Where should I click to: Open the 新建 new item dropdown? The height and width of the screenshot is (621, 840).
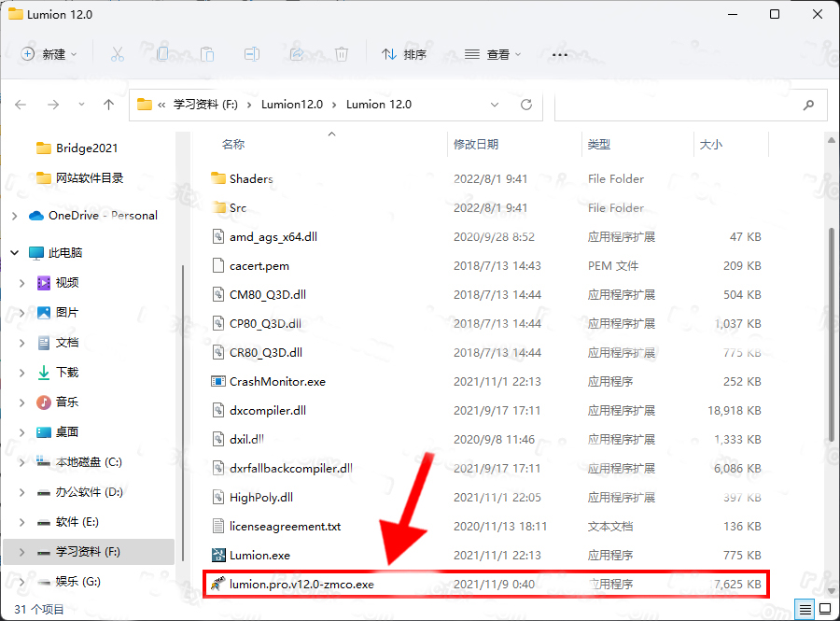click(49, 54)
